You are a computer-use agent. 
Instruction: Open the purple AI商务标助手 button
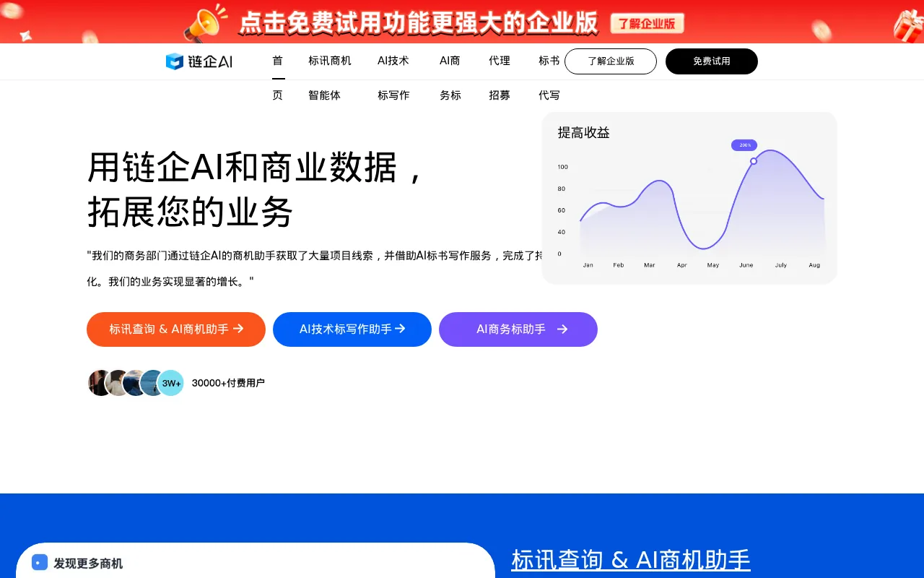(518, 329)
